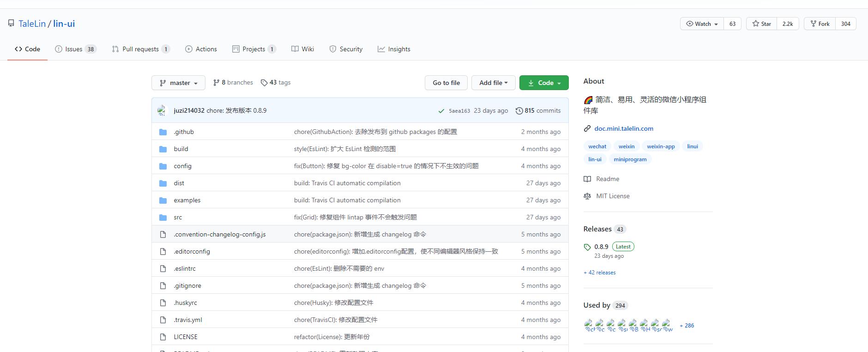The width and height of the screenshot is (868, 352).
Task: Click the green check commit status icon
Action: [442, 111]
